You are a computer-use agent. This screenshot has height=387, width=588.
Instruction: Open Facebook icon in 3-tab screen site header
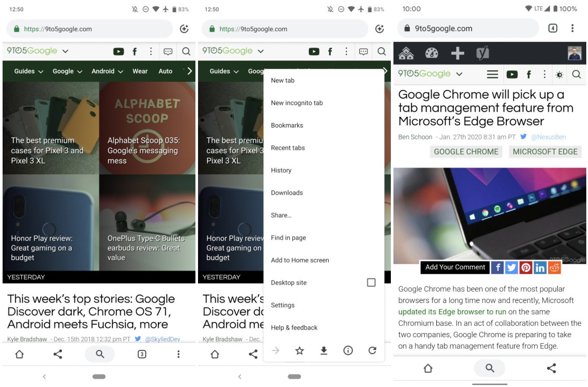[x=134, y=52]
